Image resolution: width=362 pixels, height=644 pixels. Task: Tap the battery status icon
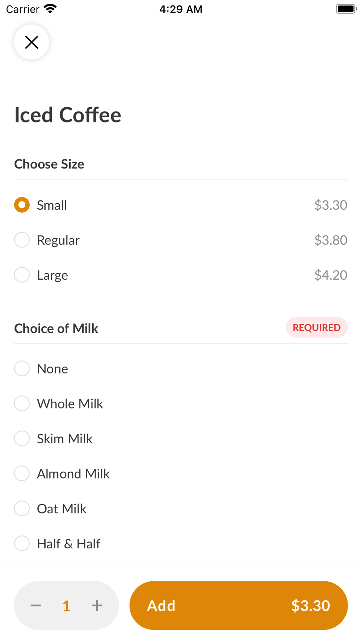coord(346,9)
